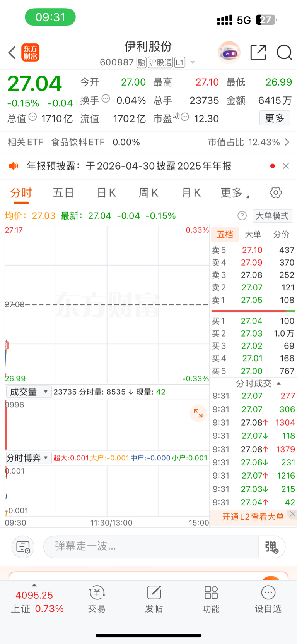The height and width of the screenshot is (644, 297).
Task: Tap the orange speaker announcement icon
Action: (x=14, y=166)
